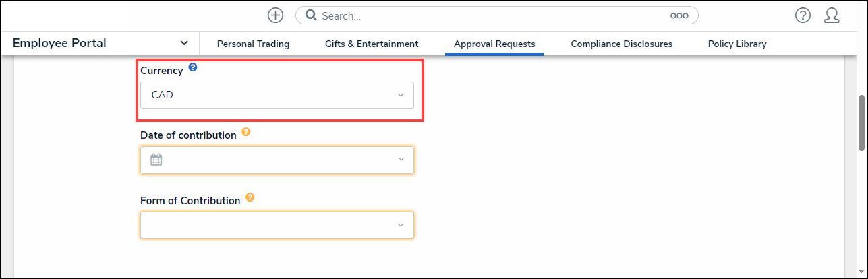This screenshot has height=279, width=868.
Task: Click the Form of Contribution help icon
Action: click(x=250, y=198)
